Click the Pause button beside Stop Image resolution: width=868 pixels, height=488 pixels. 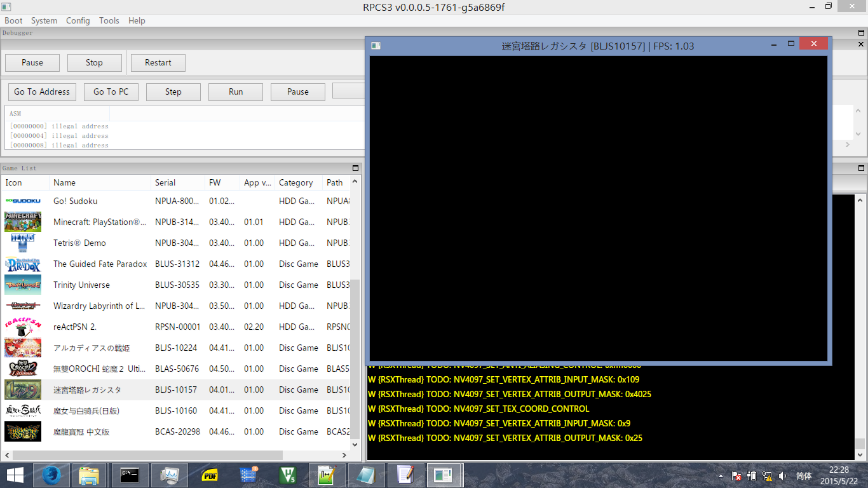32,62
